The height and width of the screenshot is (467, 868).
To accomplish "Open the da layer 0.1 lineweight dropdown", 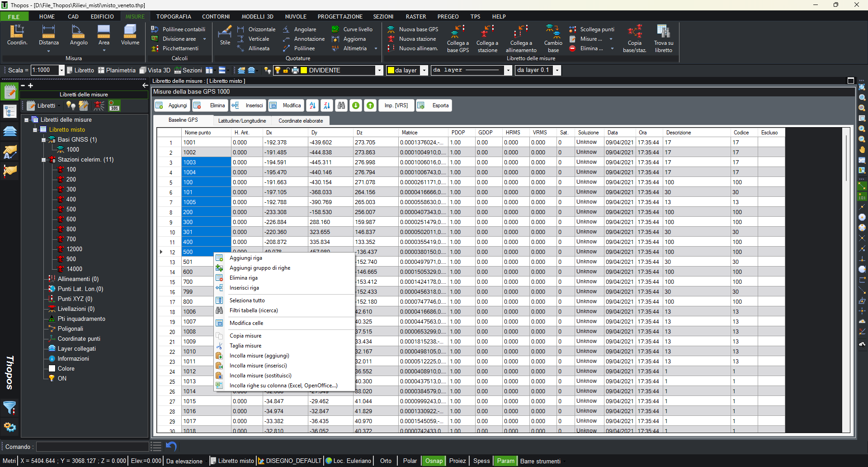I will click(x=557, y=70).
